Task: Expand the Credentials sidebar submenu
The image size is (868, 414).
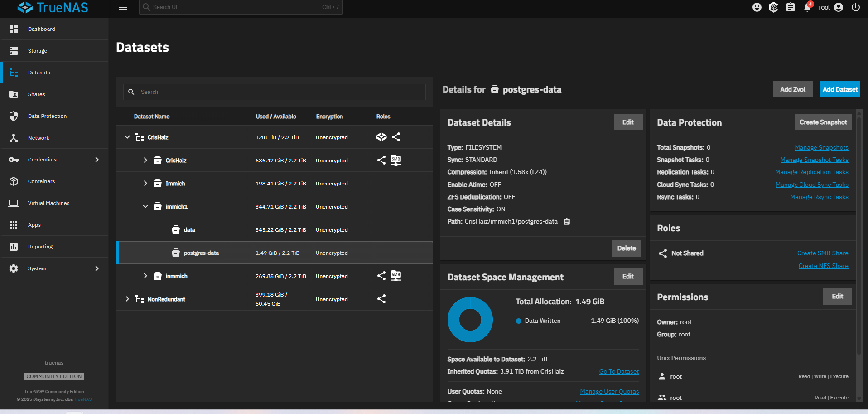Action: [x=97, y=160]
